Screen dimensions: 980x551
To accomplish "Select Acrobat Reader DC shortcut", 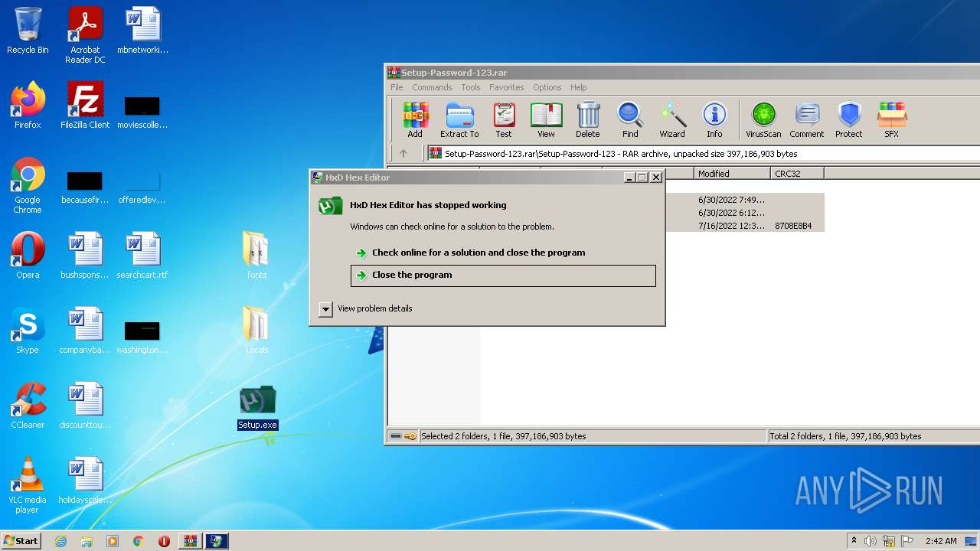I will point(85,35).
